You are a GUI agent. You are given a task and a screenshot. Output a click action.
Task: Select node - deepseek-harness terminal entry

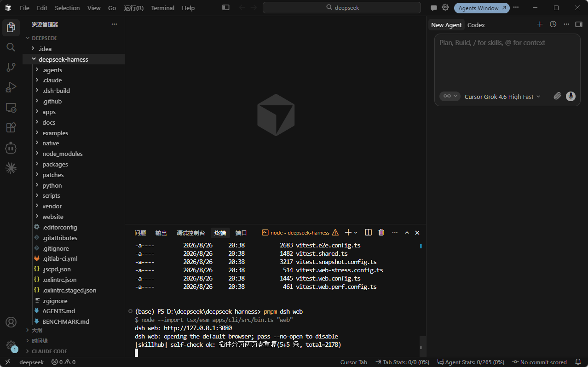point(300,233)
